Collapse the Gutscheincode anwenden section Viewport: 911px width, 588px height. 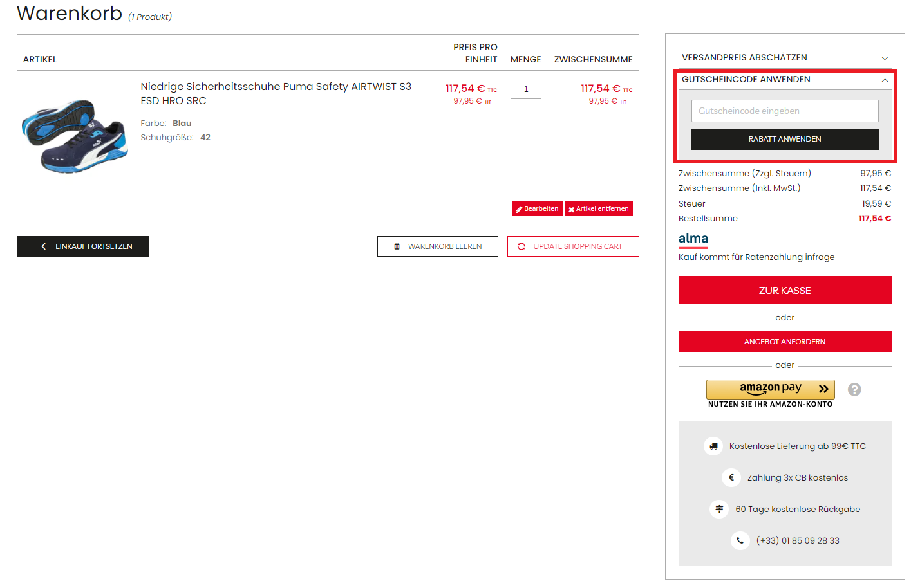(x=785, y=80)
